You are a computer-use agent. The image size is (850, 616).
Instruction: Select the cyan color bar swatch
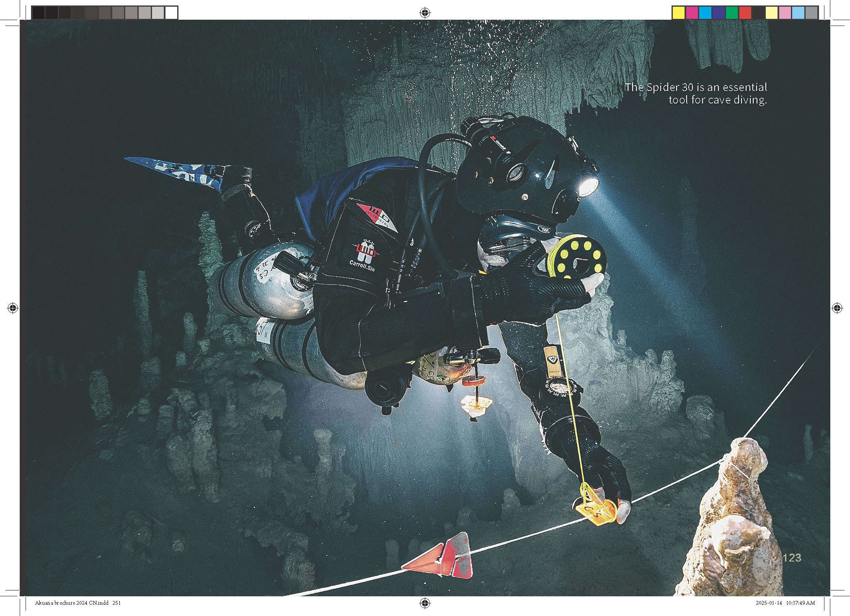pos(705,13)
